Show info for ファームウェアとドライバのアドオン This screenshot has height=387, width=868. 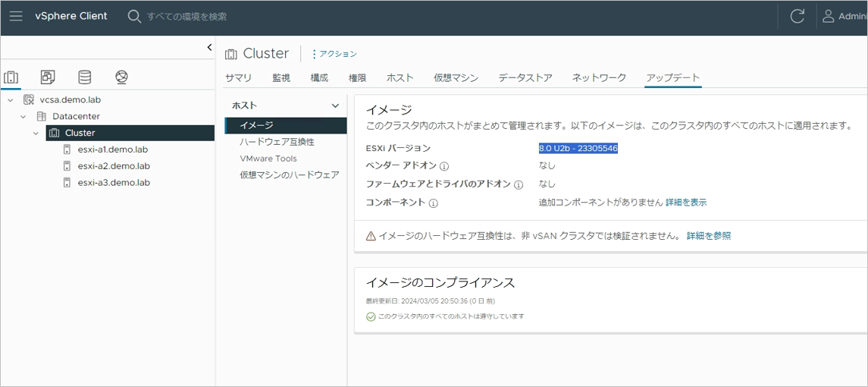[x=519, y=184]
